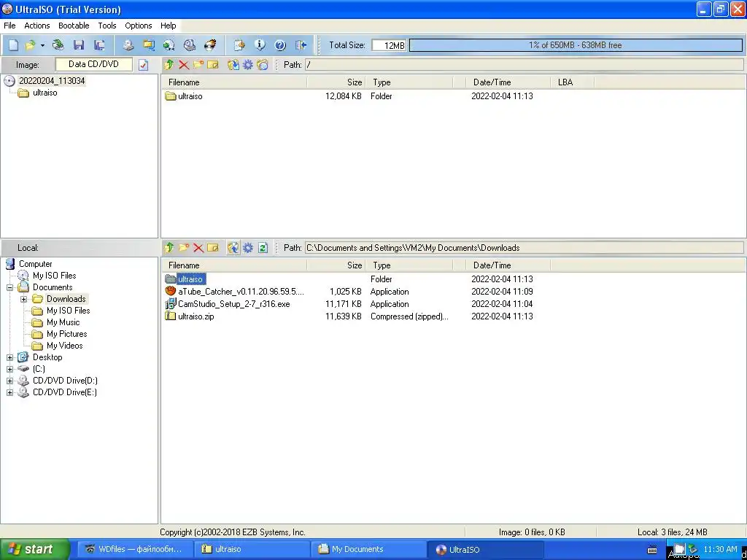The height and width of the screenshot is (560, 747).
Task: Click the Extract files icon in Image toolbar
Action: (233, 65)
